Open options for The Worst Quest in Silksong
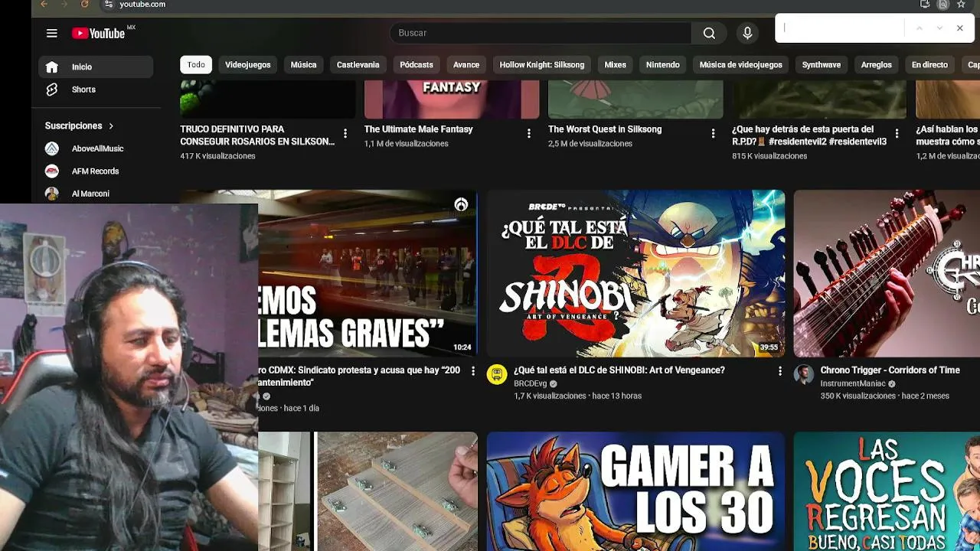 (x=713, y=133)
